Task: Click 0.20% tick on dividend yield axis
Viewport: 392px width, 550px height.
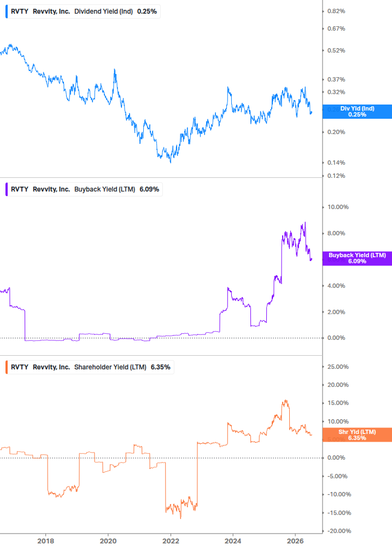Action: coord(336,132)
